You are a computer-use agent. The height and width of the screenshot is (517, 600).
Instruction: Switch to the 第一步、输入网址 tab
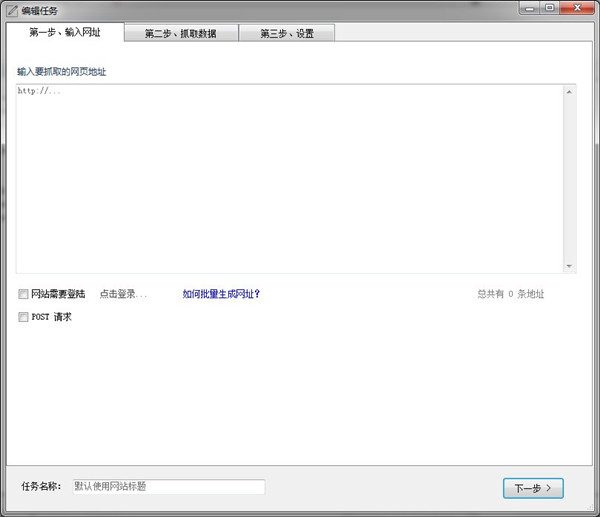click(65, 32)
